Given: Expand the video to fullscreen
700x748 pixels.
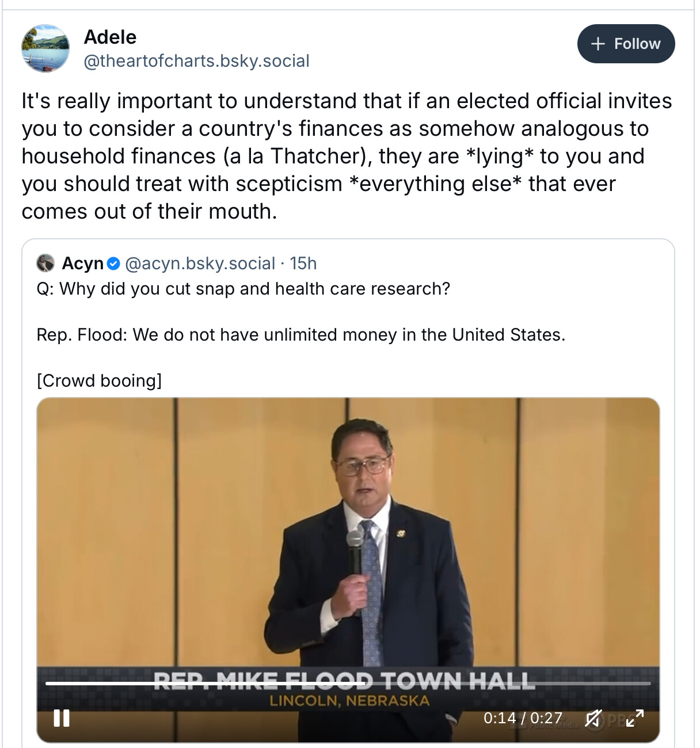Looking at the screenshot, I should pos(634,718).
